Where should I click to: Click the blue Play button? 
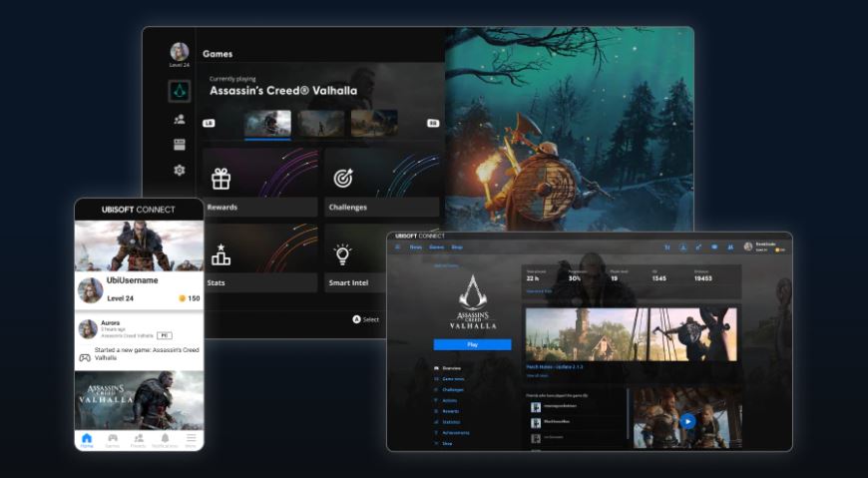coord(472,344)
